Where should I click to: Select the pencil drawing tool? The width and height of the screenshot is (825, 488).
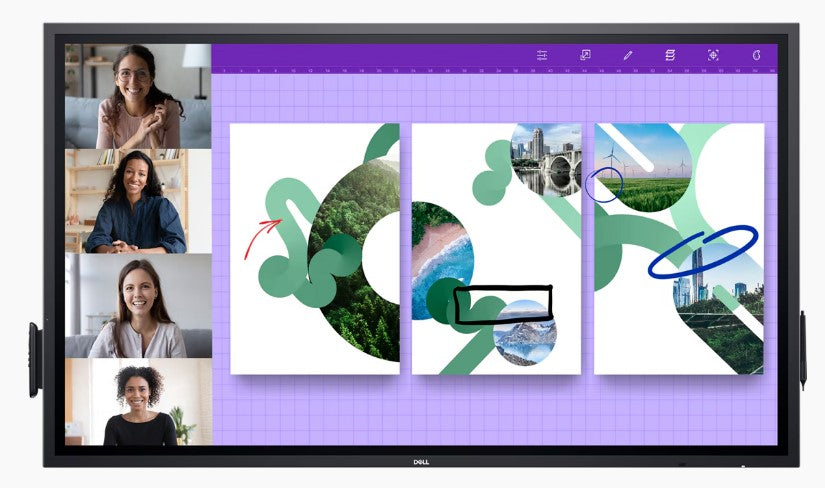pos(628,55)
